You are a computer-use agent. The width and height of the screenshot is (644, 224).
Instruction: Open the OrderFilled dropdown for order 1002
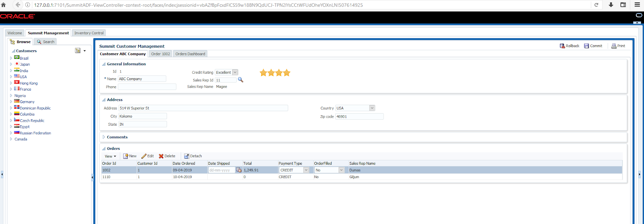341,170
